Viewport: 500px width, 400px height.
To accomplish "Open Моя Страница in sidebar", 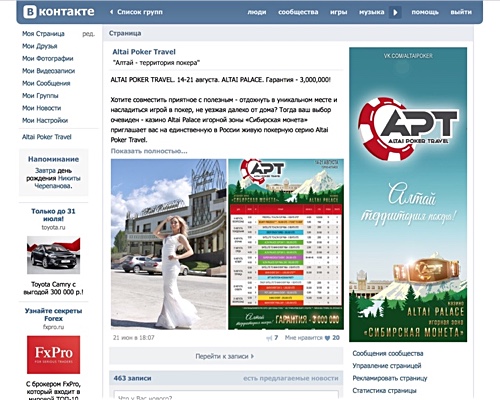I will tap(43, 34).
